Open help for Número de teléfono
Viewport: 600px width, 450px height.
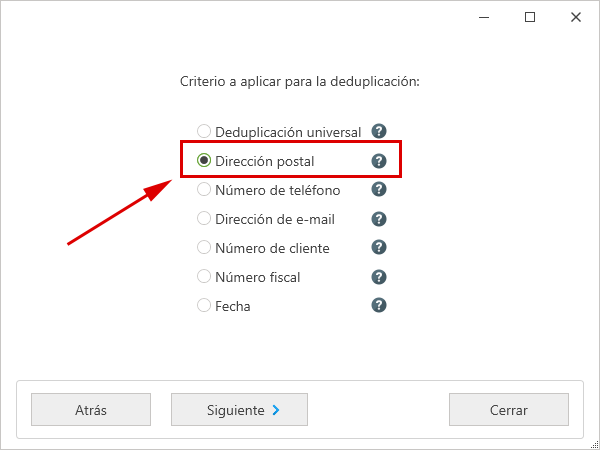point(379,190)
